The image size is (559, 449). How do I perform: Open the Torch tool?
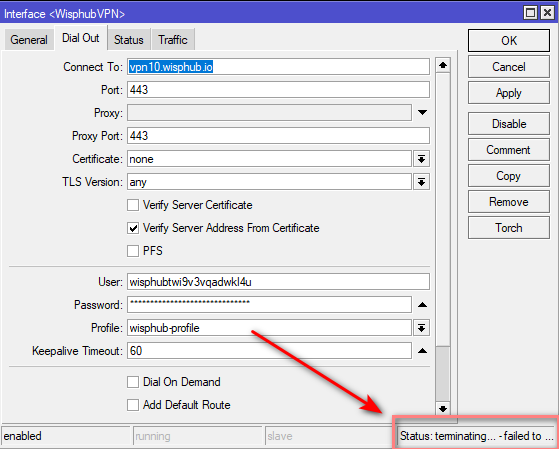[x=509, y=228]
